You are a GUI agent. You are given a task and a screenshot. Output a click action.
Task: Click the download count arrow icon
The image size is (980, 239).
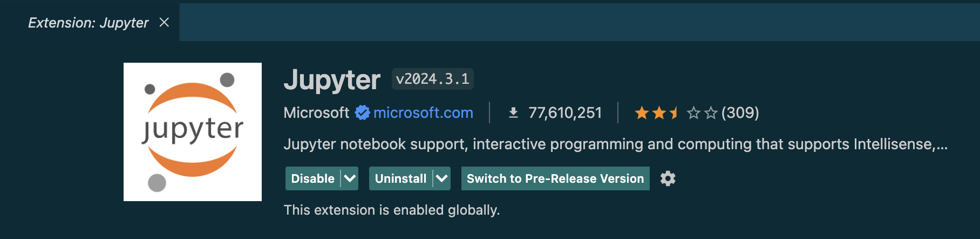pyautogui.click(x=513, y=112)
